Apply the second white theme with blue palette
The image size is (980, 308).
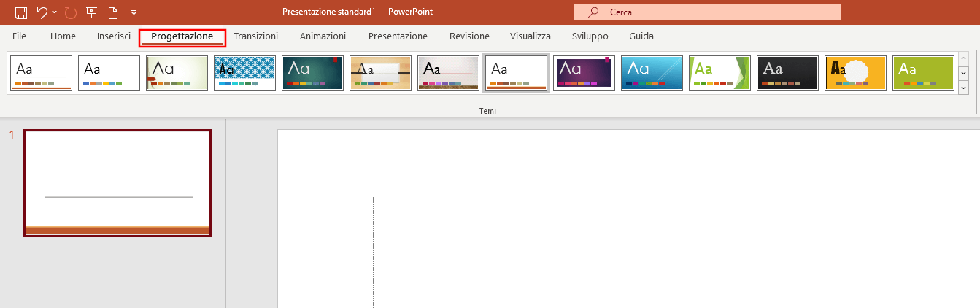(x=109, y=73)
